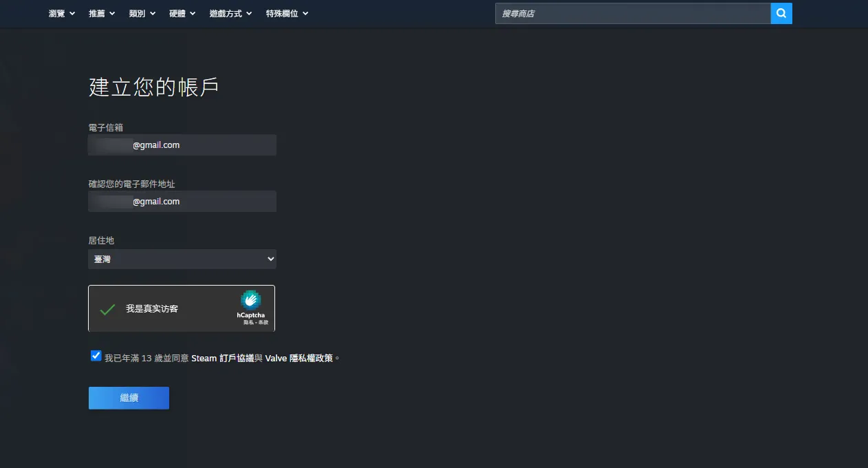This screenshot has height=468, width=868.
Task: Click the chevron beside 瀏覽 menu
Action: coord(72,14)
